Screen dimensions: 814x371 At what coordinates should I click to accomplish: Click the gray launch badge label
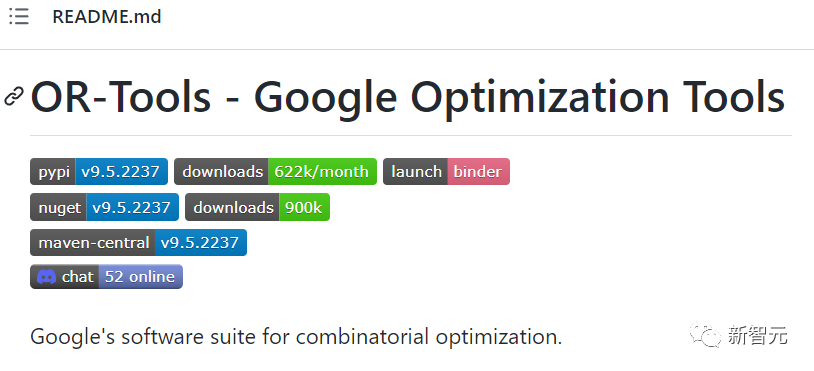415,172
